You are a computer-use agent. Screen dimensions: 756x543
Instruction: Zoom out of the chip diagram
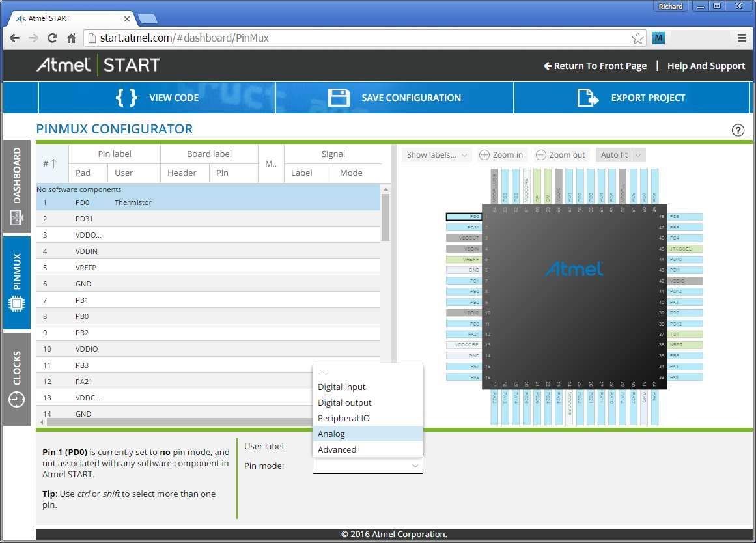pyautogui.click(x=561, y=155)
